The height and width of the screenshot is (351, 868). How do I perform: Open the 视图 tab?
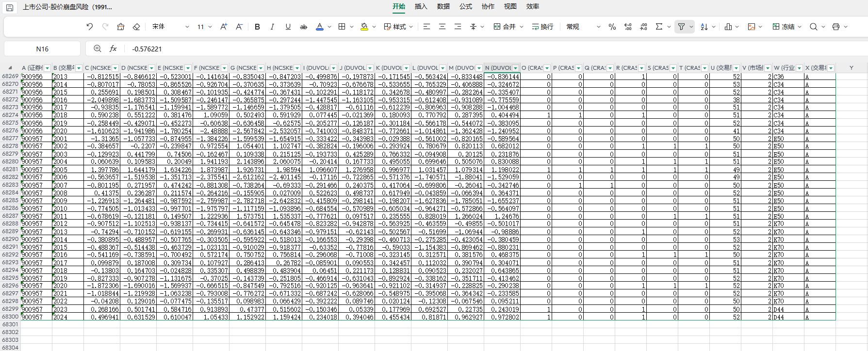(x=510, y=6)
